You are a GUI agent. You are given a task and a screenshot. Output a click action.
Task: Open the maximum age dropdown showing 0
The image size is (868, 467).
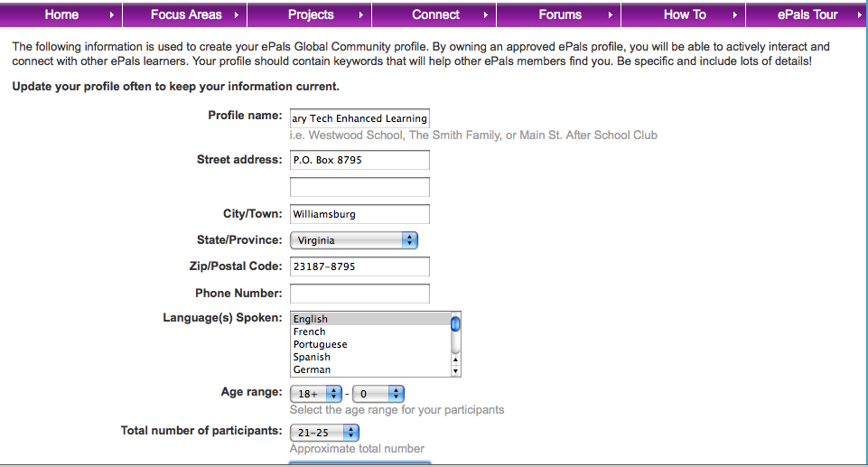click(x=378, y=394)
